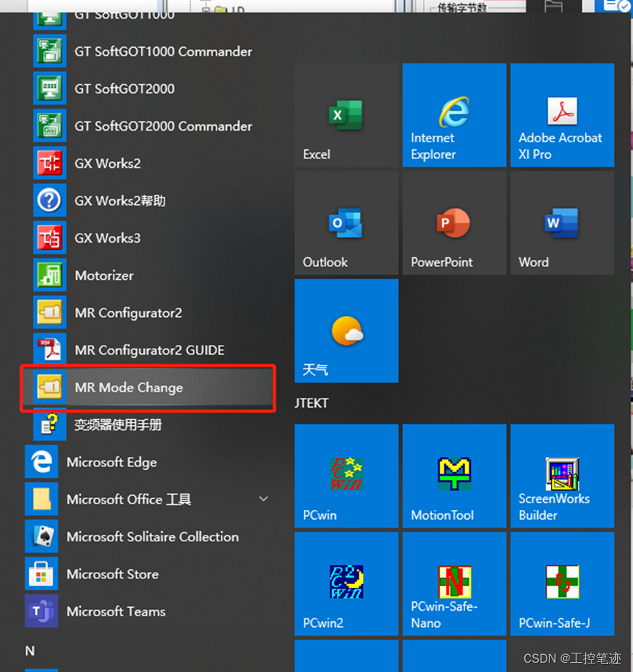Expand Microsoft Office 工具 folder chevron
Viewport: 633px width, 672px height.
pos(264,499)
